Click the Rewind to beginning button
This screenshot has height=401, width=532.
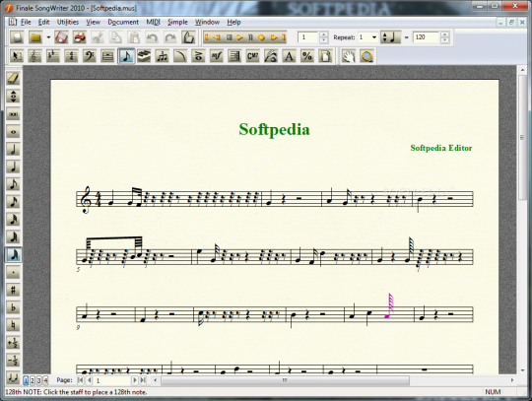(207, 37)
